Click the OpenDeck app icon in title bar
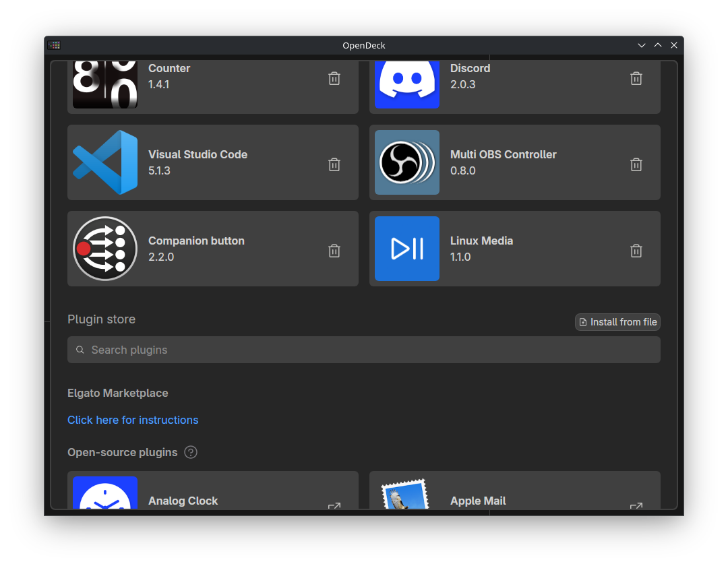 pyautogui.click(x=54, y=45)
